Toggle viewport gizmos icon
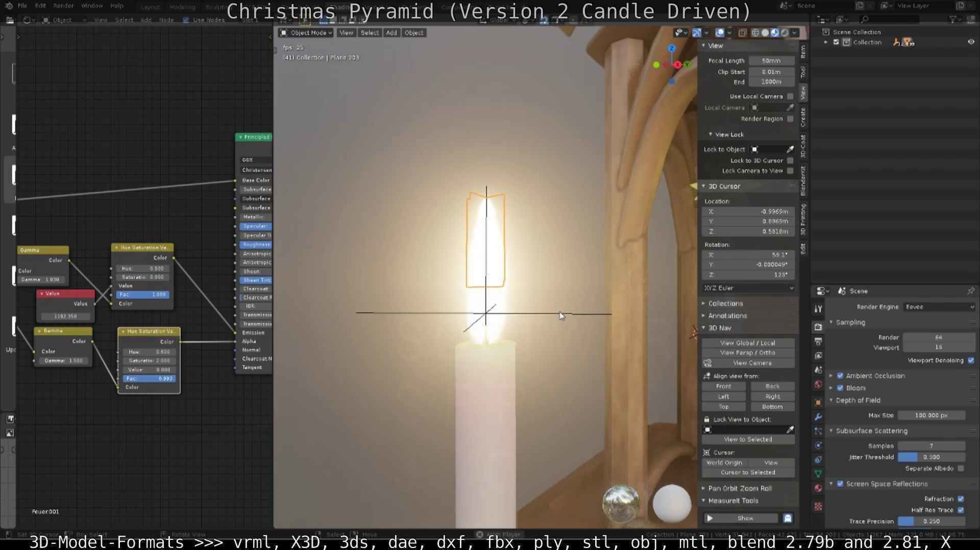The image size is (980, 550). [x=697, y=33]
